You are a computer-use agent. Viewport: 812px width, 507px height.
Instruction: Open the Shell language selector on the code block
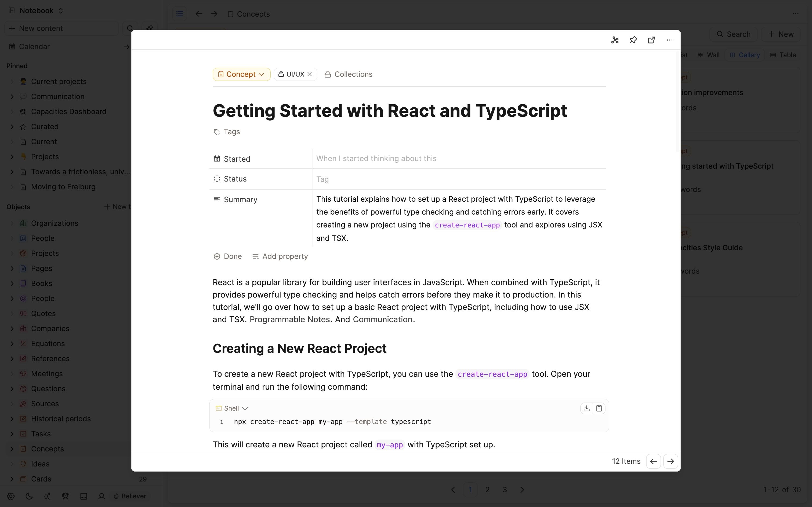coord(232,408)
